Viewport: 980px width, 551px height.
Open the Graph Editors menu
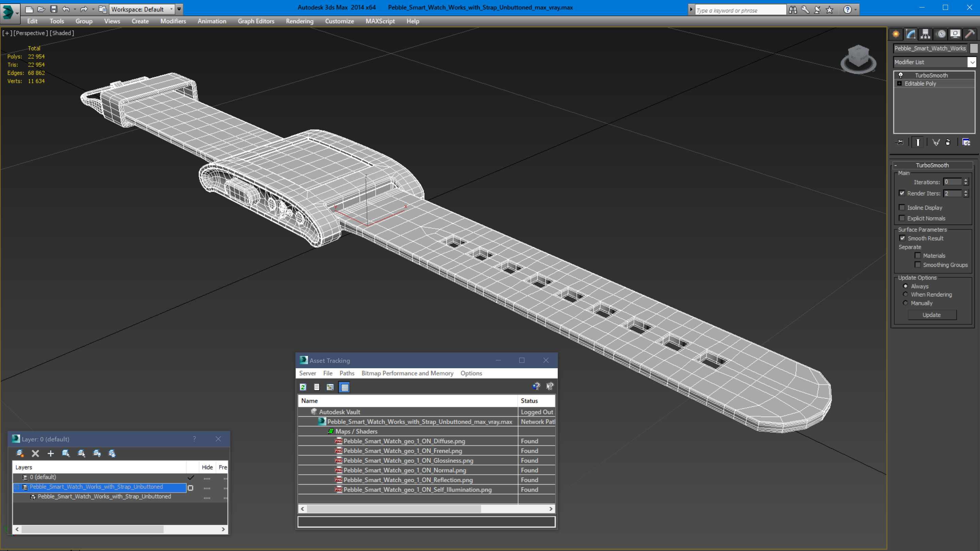click(256, 21)
